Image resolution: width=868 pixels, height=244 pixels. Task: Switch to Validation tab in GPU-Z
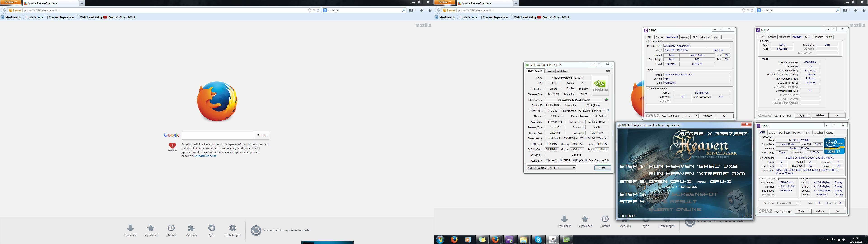(x=562, y=71)
